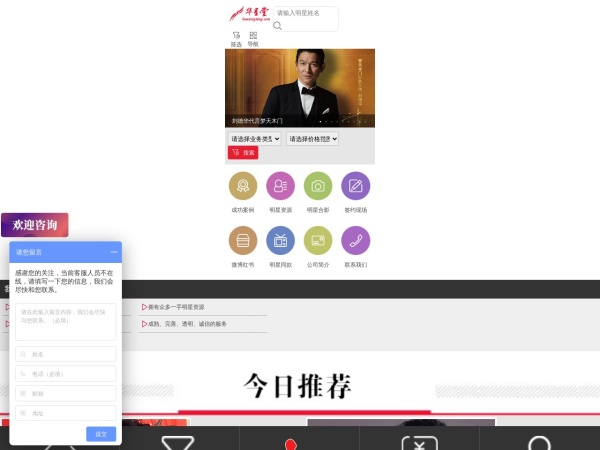The height and width of the screenshot is (450, 600).
Task: Expand the 请选择业务类型 dropdown
Action: [x=254, y=139]
